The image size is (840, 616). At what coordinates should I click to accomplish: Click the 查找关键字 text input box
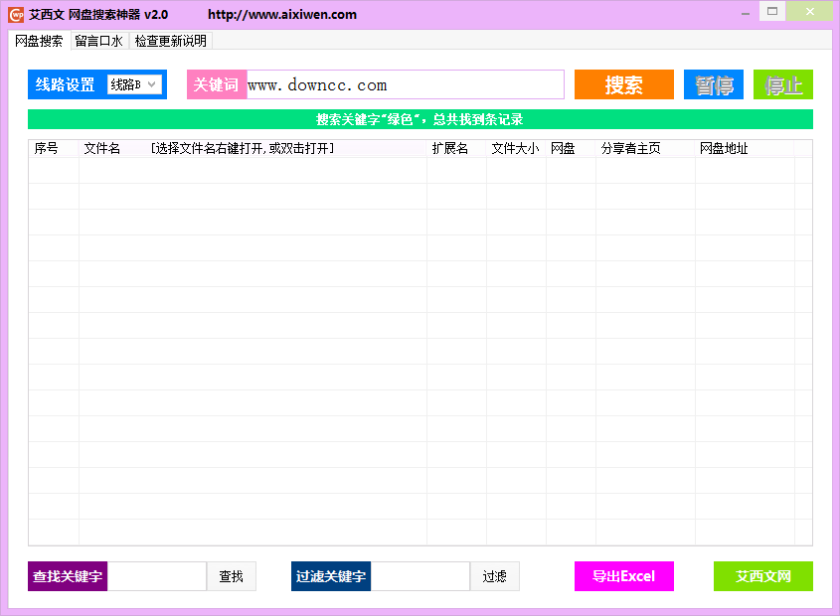click(154, 576)
